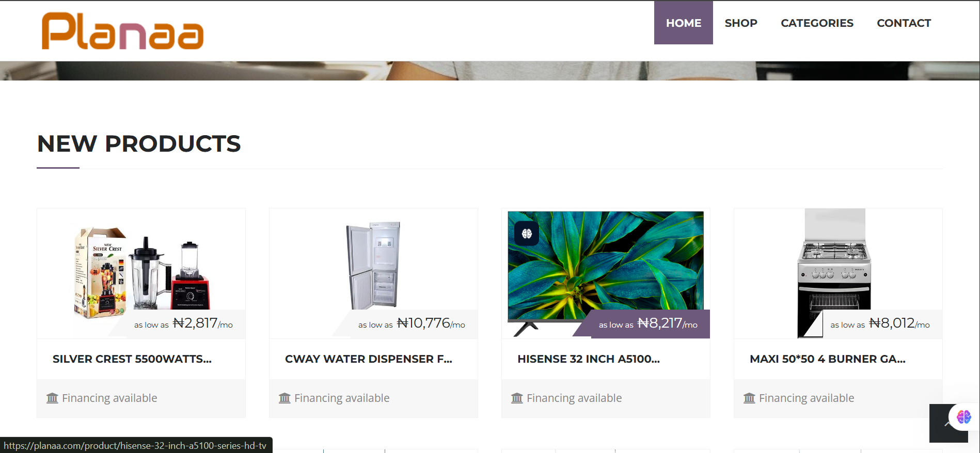Click the Cway water dispenser image
The height and width of the screenshot is (453, 980).
[x=373, y=265]
